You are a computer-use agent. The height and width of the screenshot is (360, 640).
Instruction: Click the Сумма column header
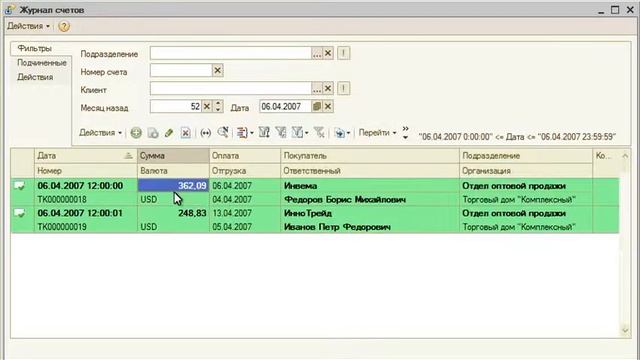click(173, 156)
